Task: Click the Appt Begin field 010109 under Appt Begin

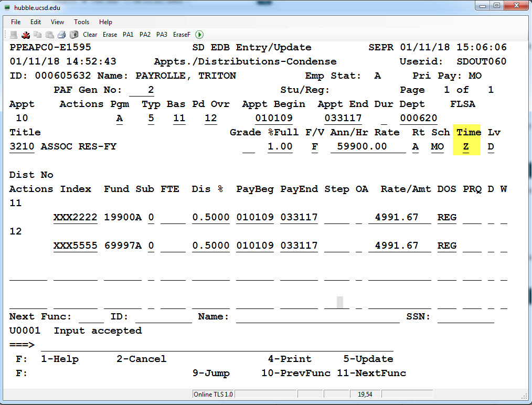Action: [x=274, y=119]
